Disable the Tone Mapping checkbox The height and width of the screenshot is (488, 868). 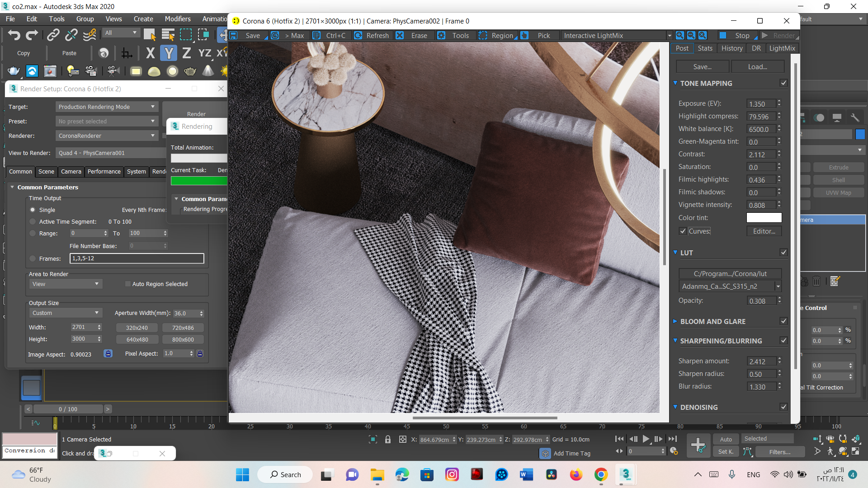pos(783,83)
